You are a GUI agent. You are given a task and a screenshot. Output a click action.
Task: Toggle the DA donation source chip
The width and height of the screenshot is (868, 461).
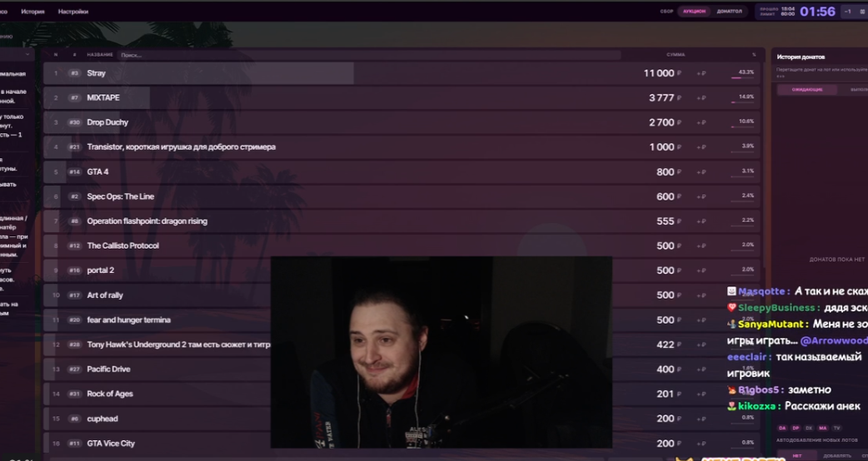(x=782, y=428)
